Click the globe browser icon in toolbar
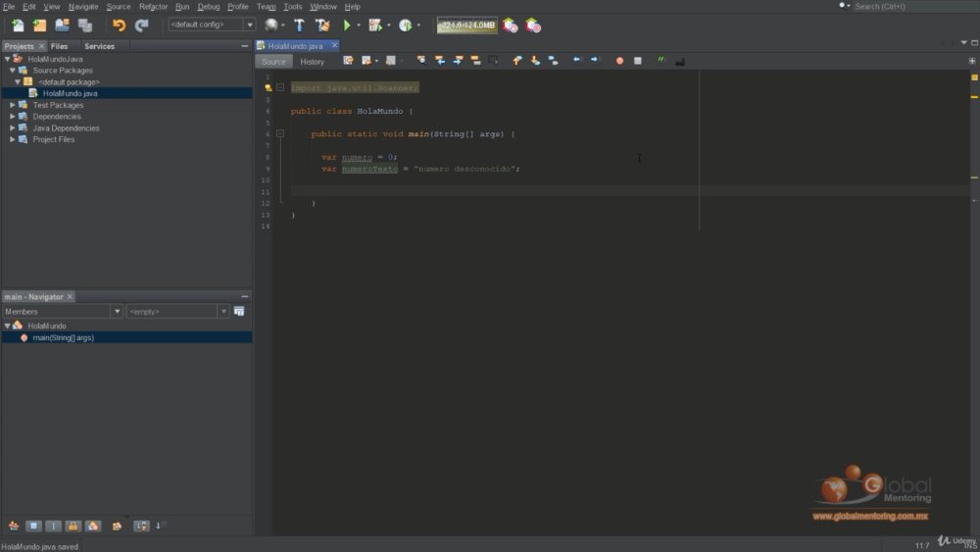 [x=271, y=25]
